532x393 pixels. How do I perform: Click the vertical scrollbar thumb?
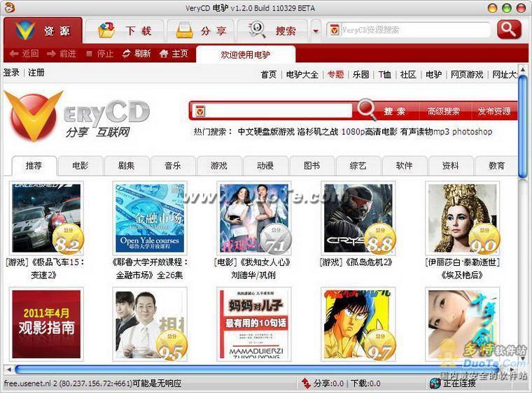coord(522,126)
